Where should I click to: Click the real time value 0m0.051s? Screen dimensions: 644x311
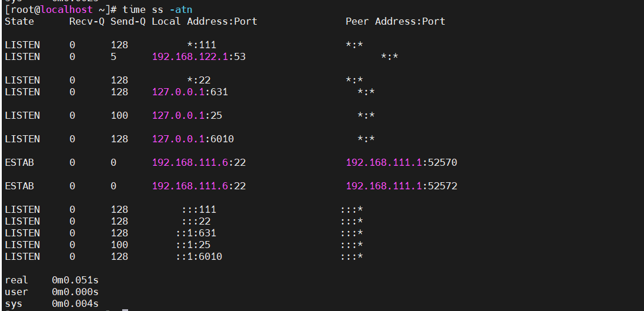pos(75,280)
